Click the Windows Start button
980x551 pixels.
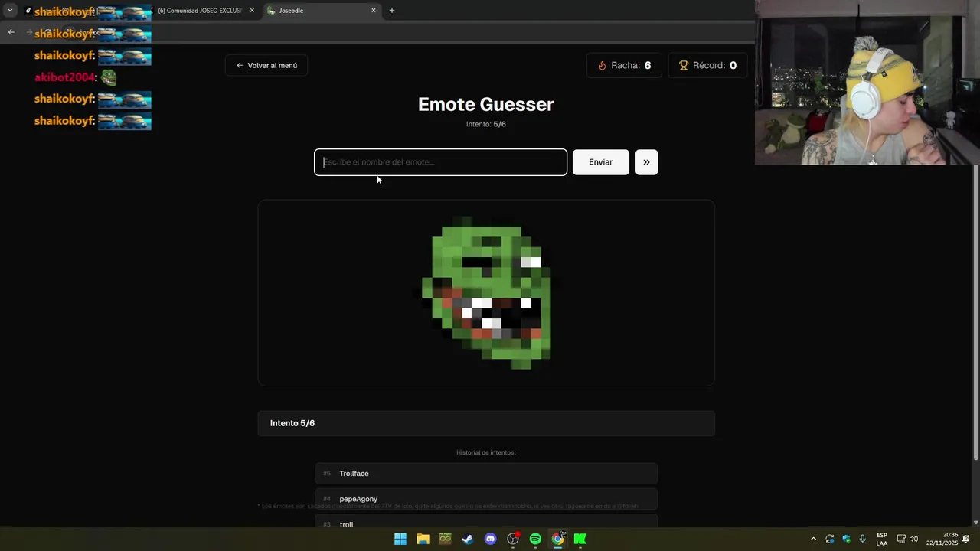(x=400, y=539)
